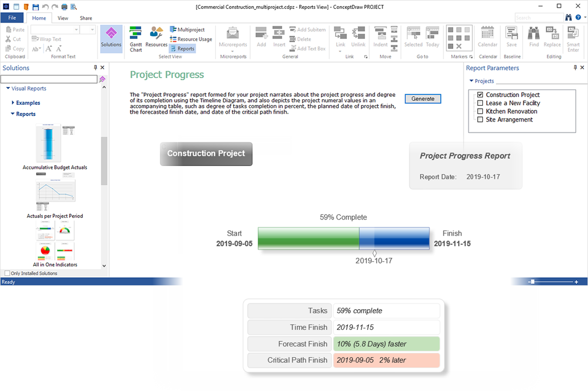
Task: Click the Wrap Text button
Action: [47, 39]
